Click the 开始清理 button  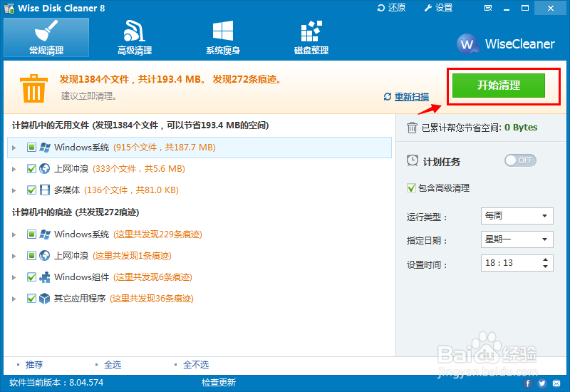pos(498,86)
